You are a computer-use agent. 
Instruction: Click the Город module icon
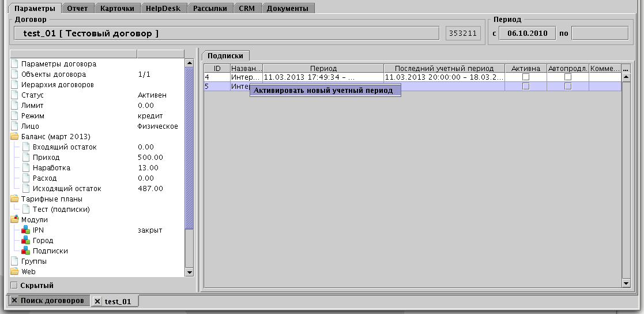coord(25,241)
